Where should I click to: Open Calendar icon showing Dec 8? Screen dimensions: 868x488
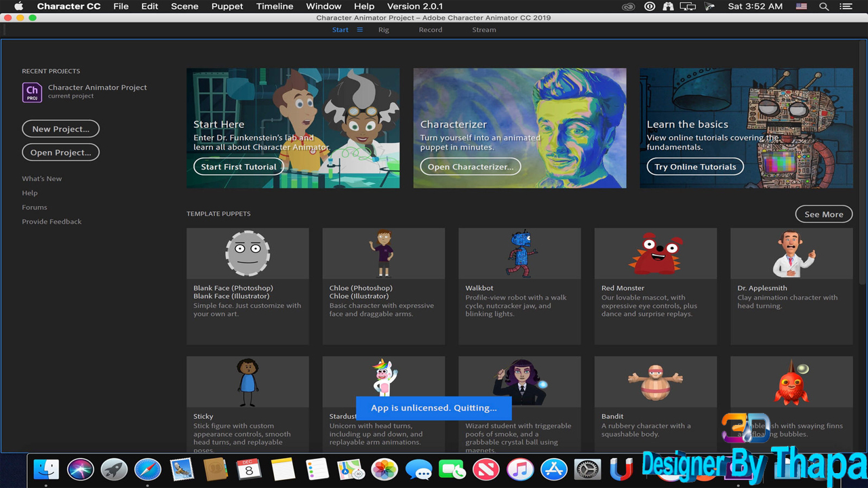(249, 469)
